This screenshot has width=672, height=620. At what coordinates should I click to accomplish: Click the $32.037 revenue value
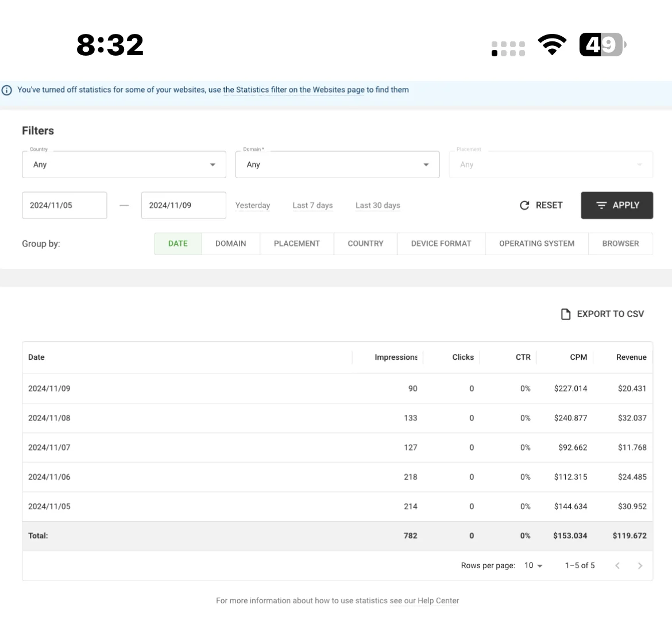coord(632,418)
